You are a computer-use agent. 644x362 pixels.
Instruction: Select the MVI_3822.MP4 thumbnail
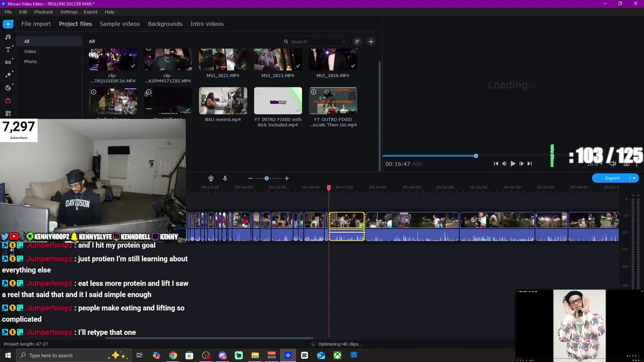point(223,60)
